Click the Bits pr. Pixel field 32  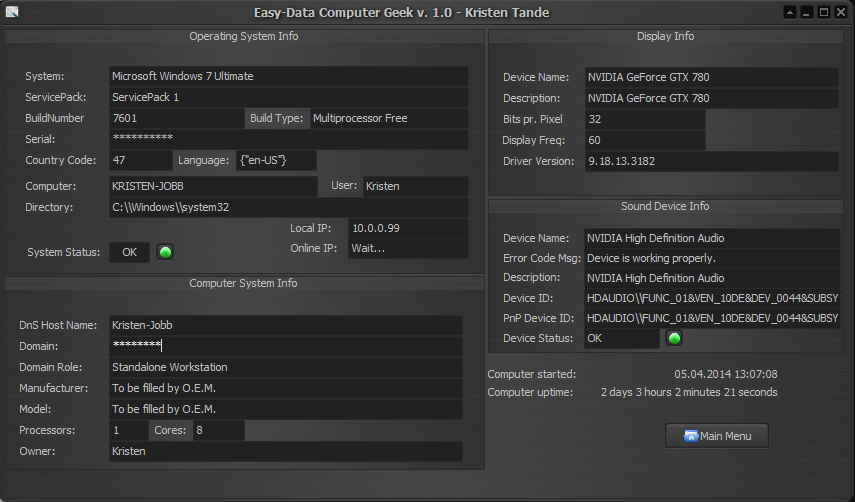click(x=646, y=119)
